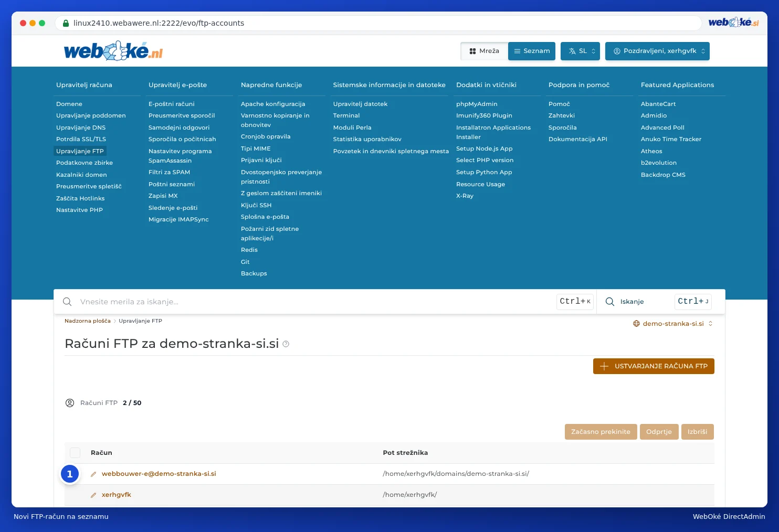This screenshot has width=779, height=532.
Task: Open phpMyAdmin from the menu
Action: tap(477, 104)
